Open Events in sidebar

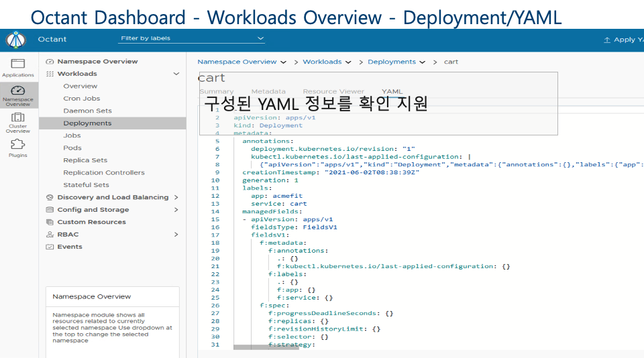pyautogui.click(x=70, y=247)
